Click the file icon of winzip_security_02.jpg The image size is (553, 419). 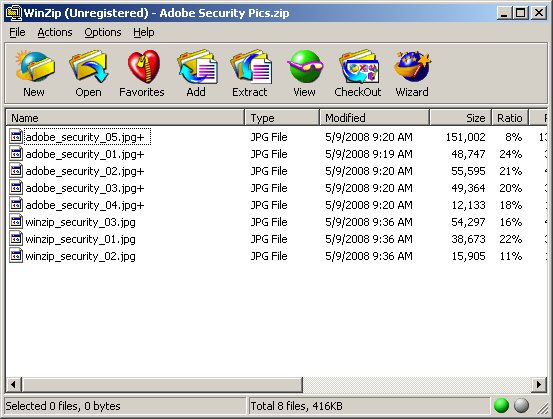pyautogui.click(x=16, y=256)
